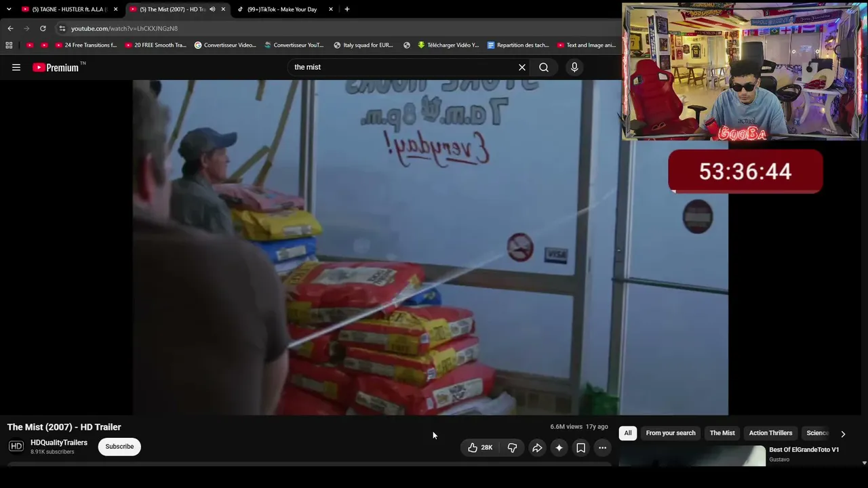Open Télécharger Vidéo bookmark
The image size is (868, 488).
448,45
